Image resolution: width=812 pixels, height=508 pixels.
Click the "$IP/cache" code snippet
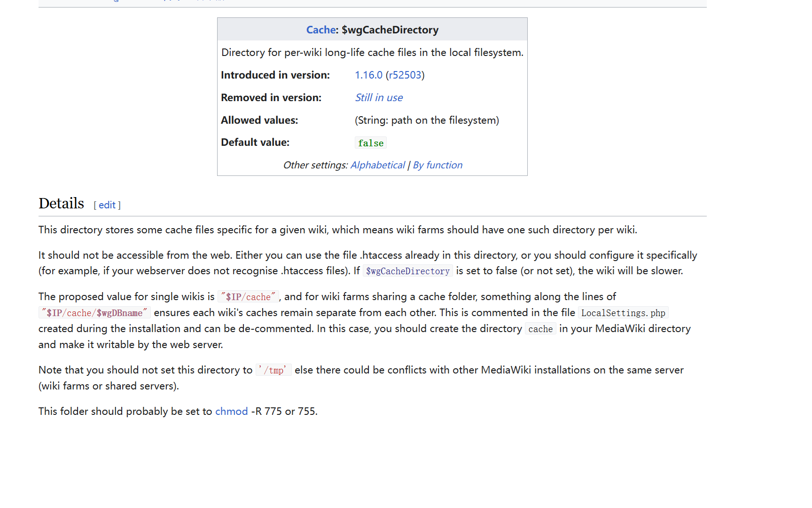(x=248, y=297)
